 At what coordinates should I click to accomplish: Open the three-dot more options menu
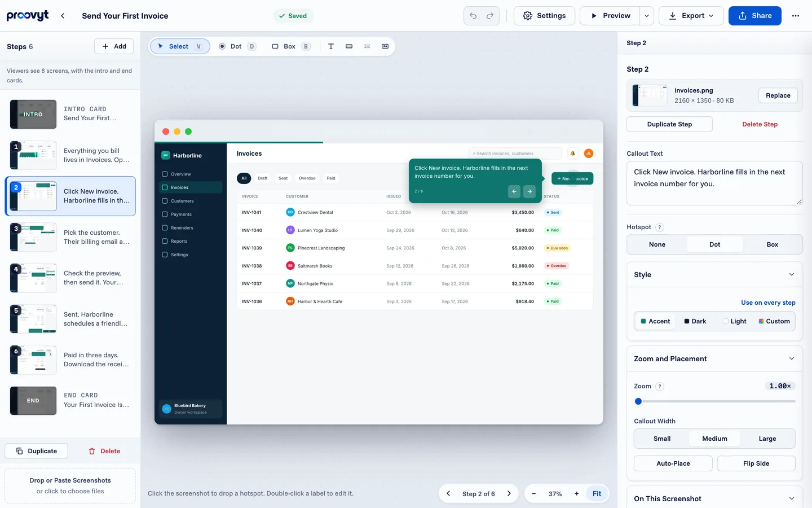click(796, 16)
